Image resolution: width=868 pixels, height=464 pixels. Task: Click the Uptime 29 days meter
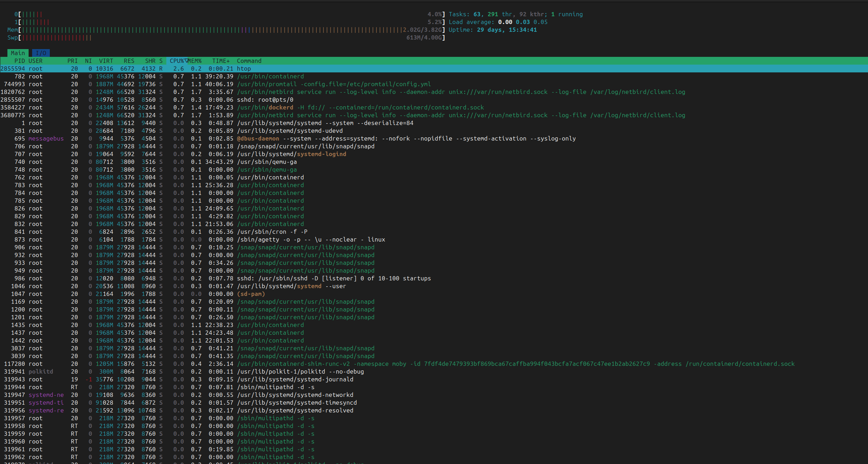pyautogui.click(x=493, y=30)
